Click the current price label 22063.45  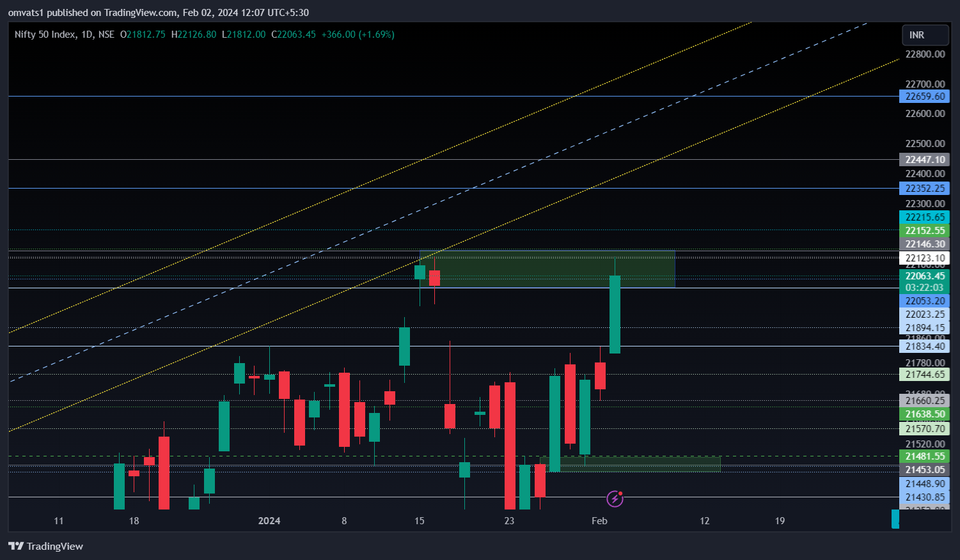pos(924,276)
